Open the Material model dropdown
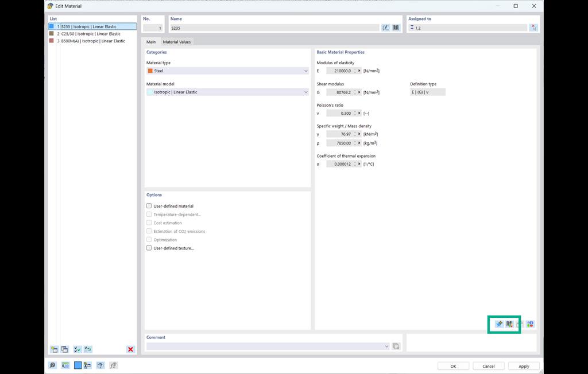 (x=306, y=92)
